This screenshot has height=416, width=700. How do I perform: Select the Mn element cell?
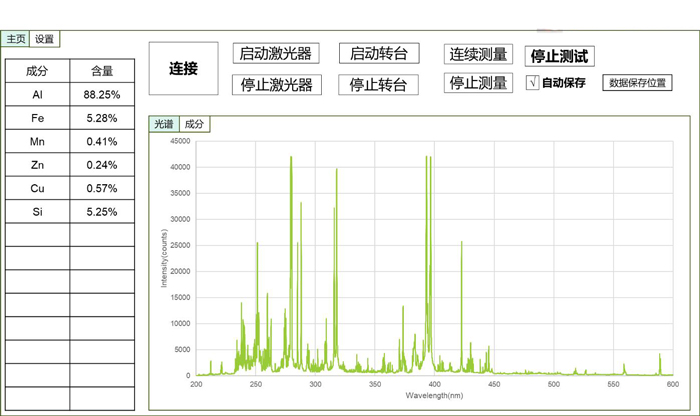coord(37,141)
